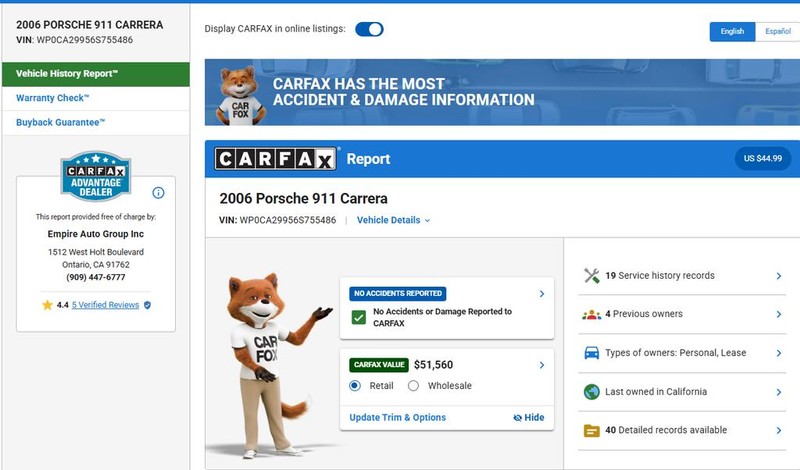
Task: Open the Buyback Guarantee tab
Action: coord(61,123)
